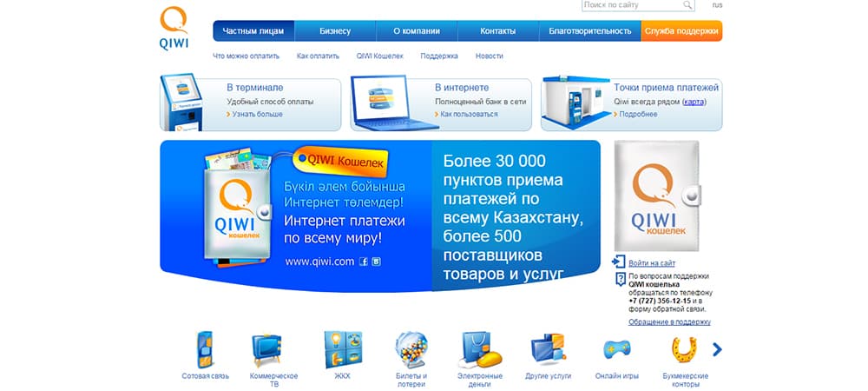
Task: Click the Узнать больше link
Action: coord(258,114)
